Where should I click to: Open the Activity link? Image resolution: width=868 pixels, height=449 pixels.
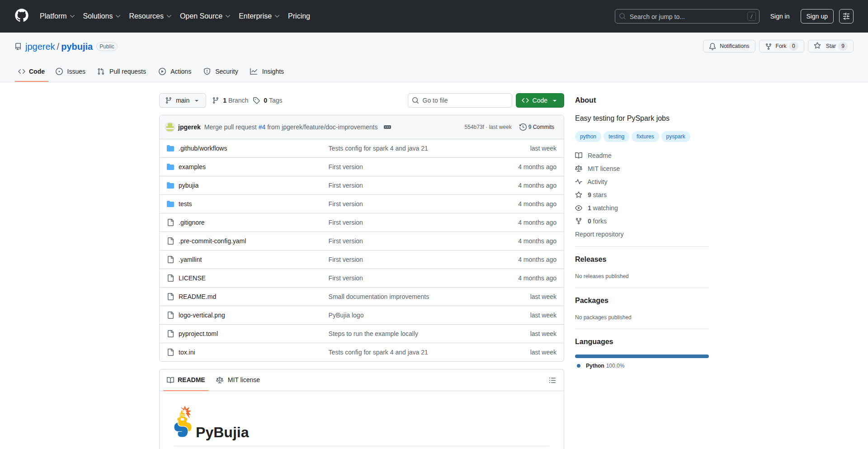coord(591,182)
